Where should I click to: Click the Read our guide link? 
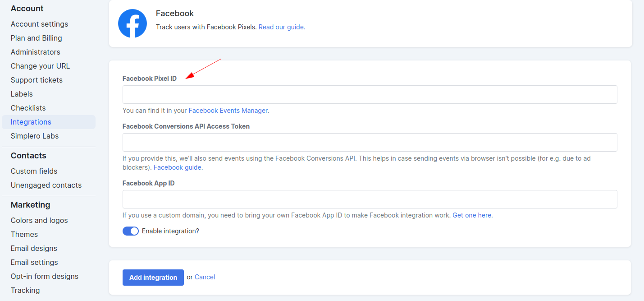(282, 27)
